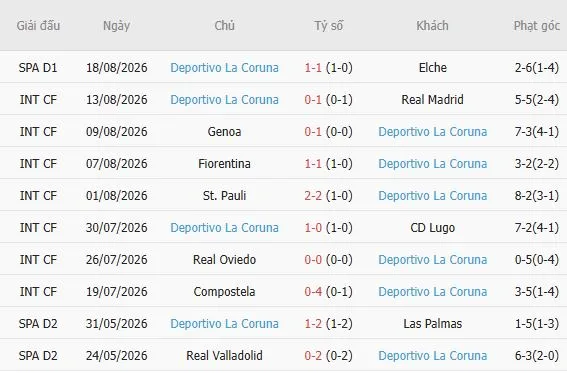Select Las Palmas away team
This screenshot has width=567, height=373.
[432, 323]
